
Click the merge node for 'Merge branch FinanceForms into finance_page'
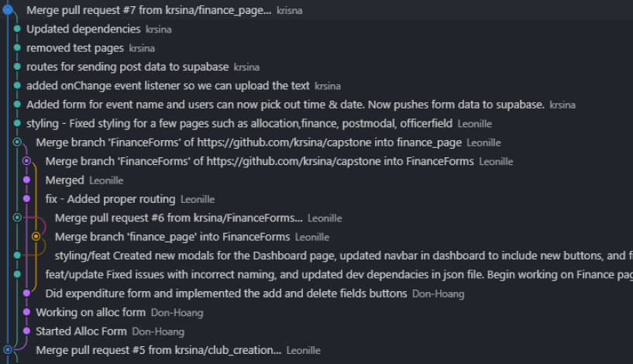[17, 142]
